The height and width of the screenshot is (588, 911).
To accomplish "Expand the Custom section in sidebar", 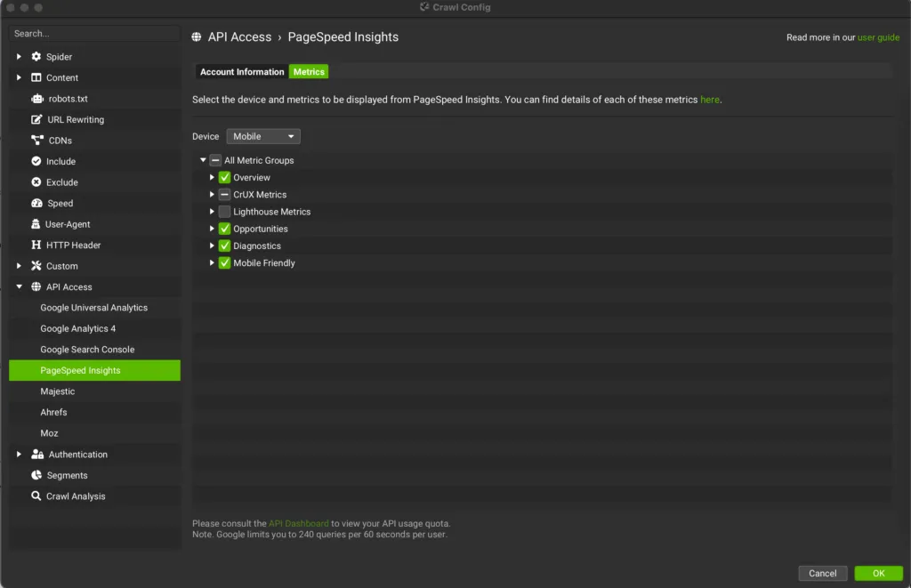I will [x=19, y=265].
